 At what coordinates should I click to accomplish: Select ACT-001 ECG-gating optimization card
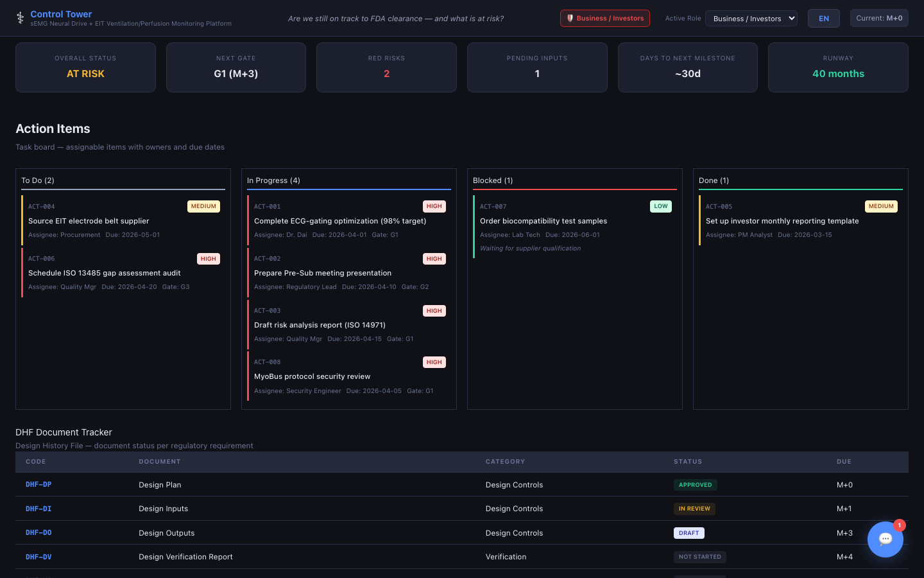pos(348,221)
